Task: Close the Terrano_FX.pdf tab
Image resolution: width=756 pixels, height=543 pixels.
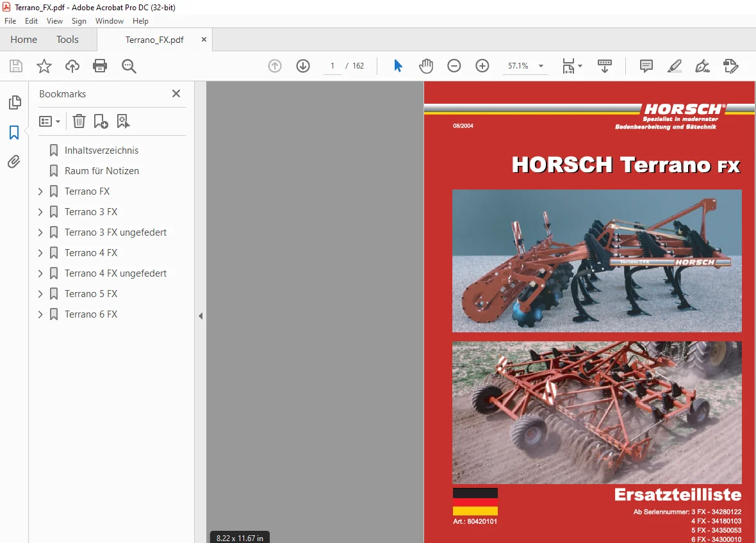Action: pyautogui.click(x=204, y=40)
